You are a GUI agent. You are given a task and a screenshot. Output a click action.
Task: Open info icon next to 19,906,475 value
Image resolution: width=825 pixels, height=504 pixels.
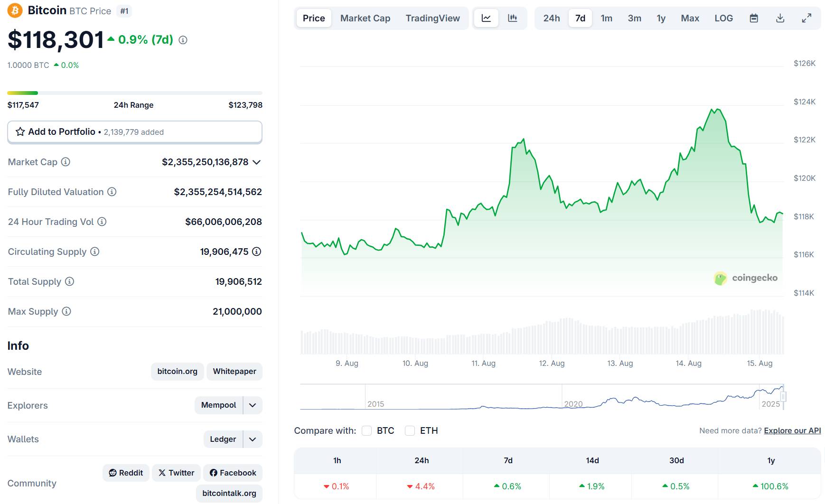click(256, 252)
